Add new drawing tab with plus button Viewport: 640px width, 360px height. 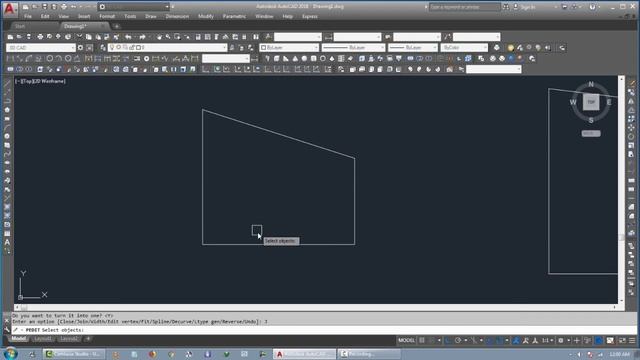pyautogui.click(x=116, y=26)
